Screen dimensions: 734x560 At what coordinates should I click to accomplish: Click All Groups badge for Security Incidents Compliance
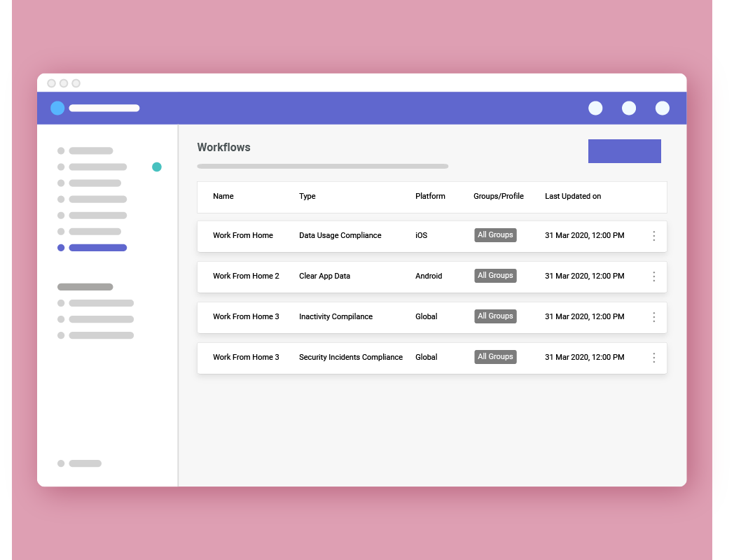coord(495,357)
